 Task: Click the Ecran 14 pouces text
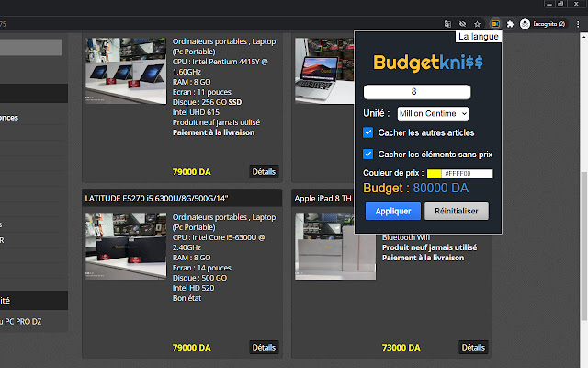tap(202, 268)
